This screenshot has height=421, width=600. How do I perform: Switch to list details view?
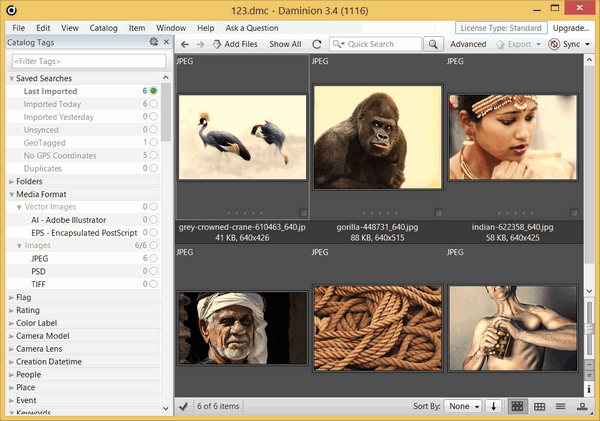pos(561,406)
